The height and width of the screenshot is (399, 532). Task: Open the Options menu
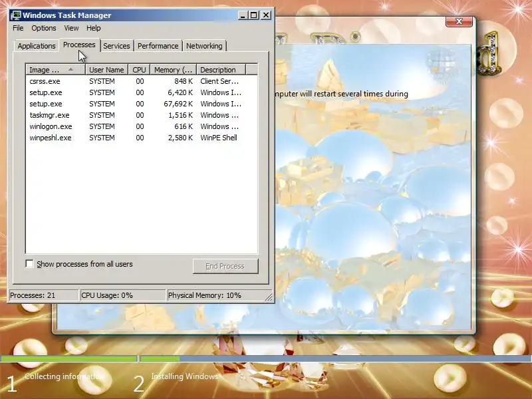(44, 28)
